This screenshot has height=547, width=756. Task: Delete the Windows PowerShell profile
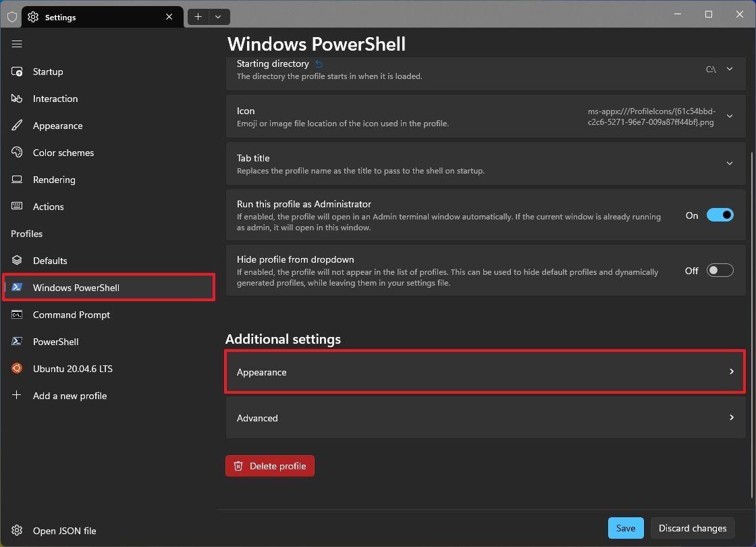(x=269, y=465)
